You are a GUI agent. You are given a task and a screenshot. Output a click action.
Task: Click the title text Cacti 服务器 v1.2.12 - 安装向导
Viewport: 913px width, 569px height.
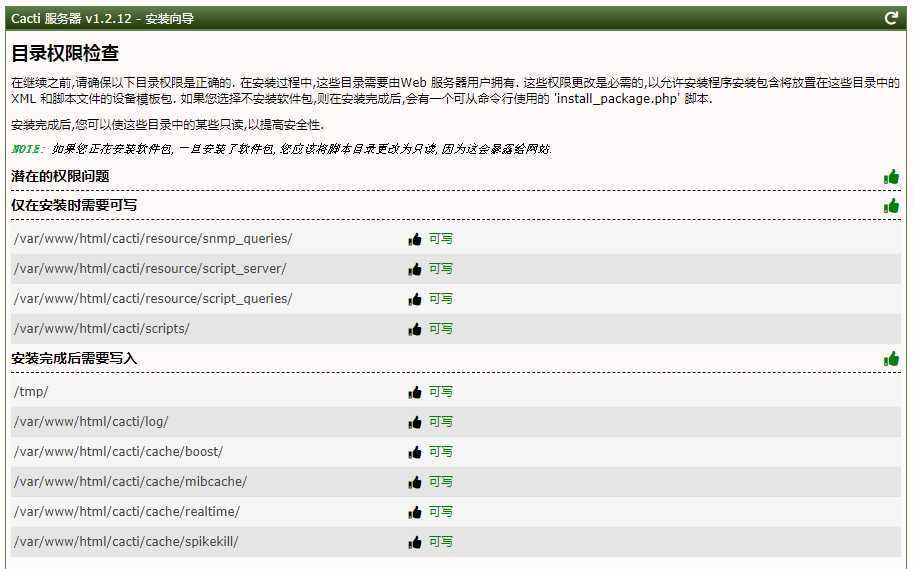click(102, 19)
